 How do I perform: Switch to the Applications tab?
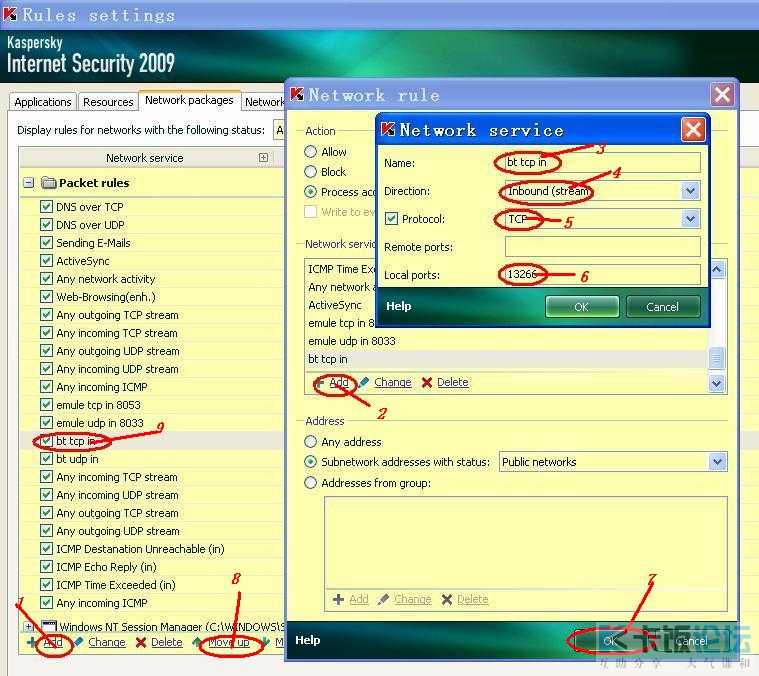click(43, 102)
